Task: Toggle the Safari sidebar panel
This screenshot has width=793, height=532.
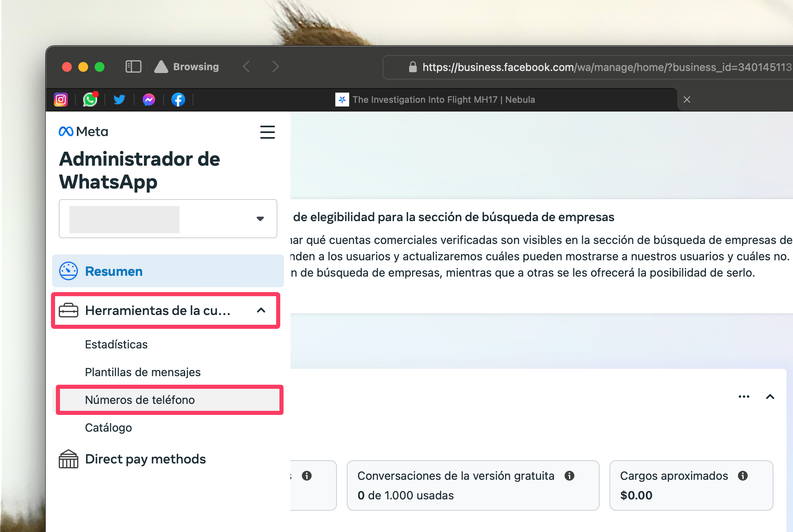Action: 133,66
